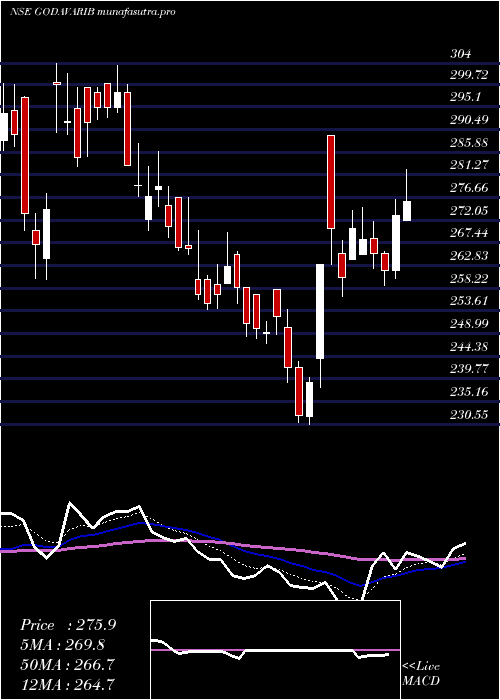This screenshot has width=500, height=700.
Task: Click the 304 price axis label
Action: (x=460, y=54)
